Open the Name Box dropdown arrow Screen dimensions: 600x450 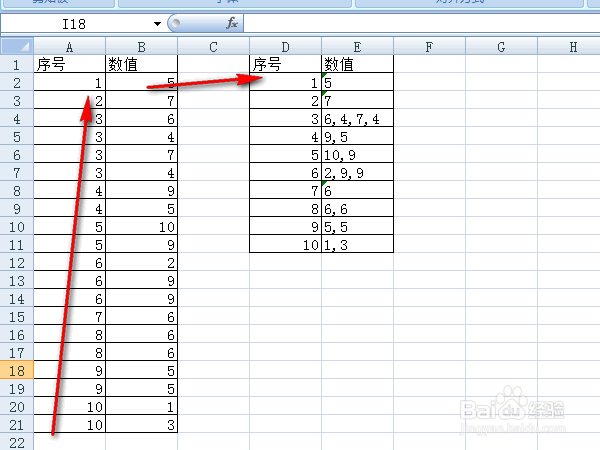point(157,24)
